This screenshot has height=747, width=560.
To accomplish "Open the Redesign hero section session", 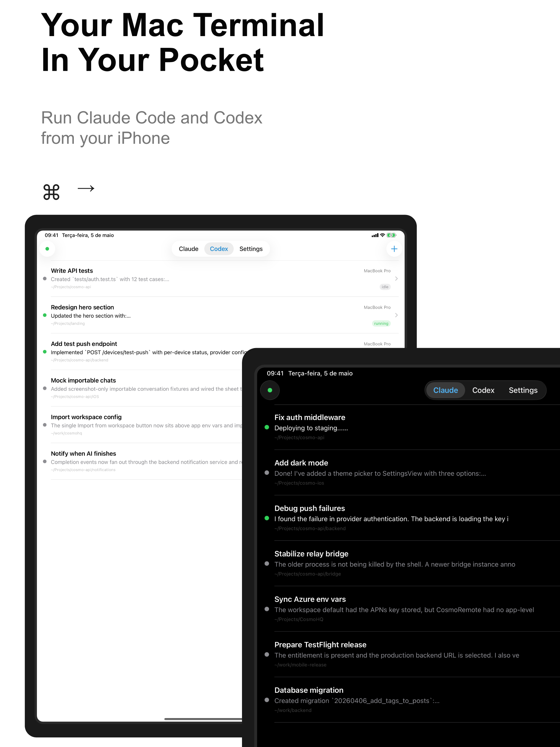I will tap(221, 315).
